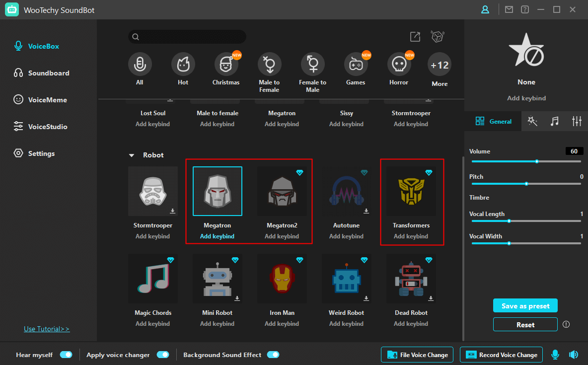This screenshot has height=365, width=588.
Task: Collapse the Robot voice category
Action: [132, 155]
